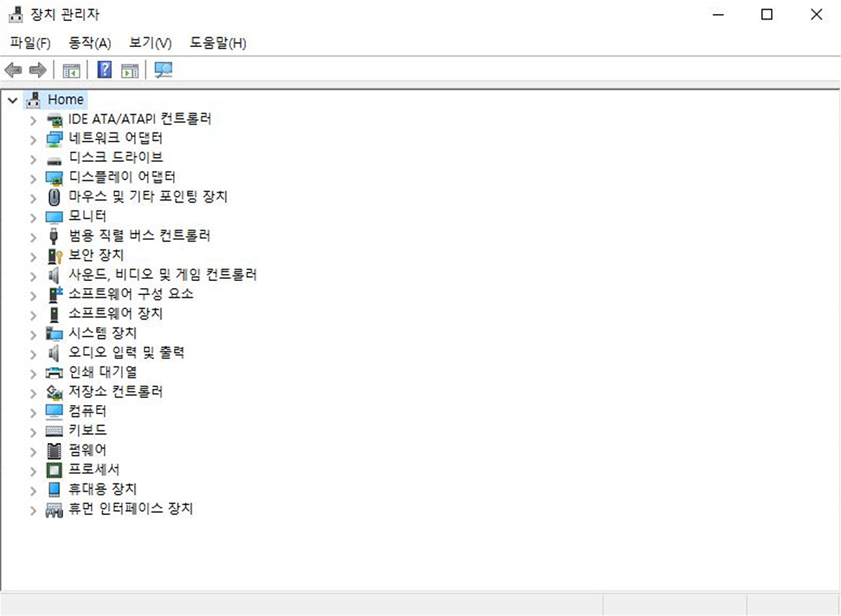Image resolution: width=841 pixels, height=616 pixels.
Task: Click the processor icon beside 프로세서
Action: [x=54, y=470]
